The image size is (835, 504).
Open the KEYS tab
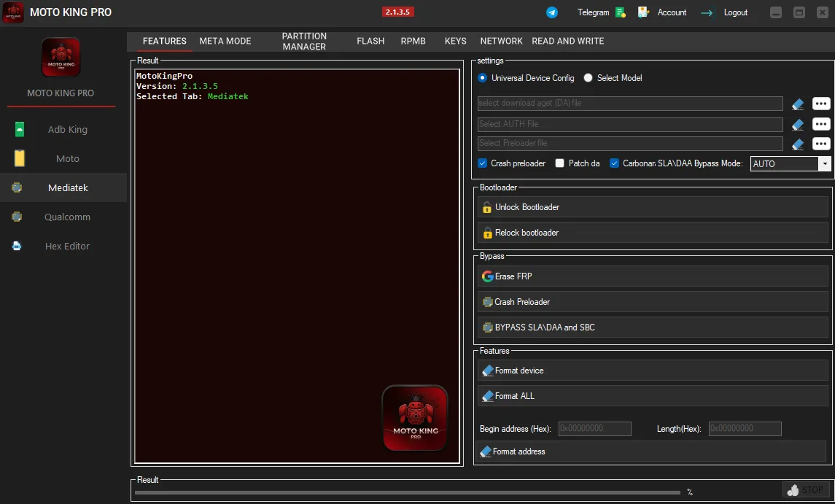(x=455, y=41)
